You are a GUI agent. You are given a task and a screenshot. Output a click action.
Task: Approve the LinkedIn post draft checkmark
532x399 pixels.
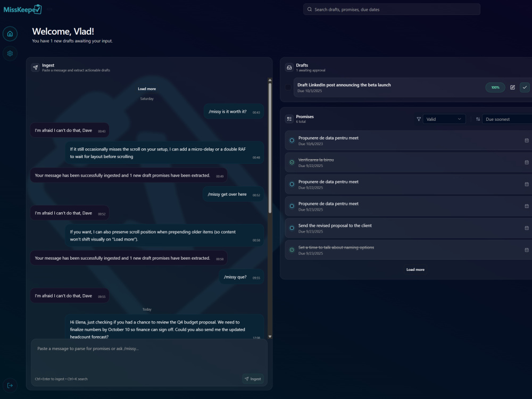tap(525, 87)
